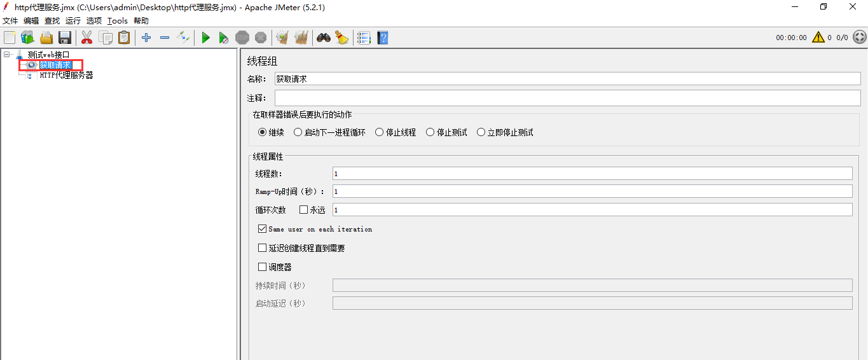Enable the 调度器 checkbox
Image resolution: width=868 pixels, height=360 pixels.
(262, 267)
